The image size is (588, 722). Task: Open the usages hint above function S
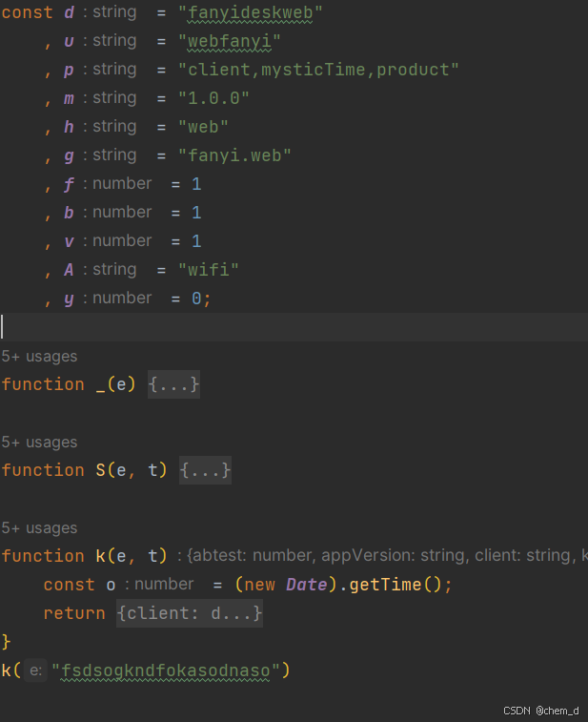click(x=39, y=443)
